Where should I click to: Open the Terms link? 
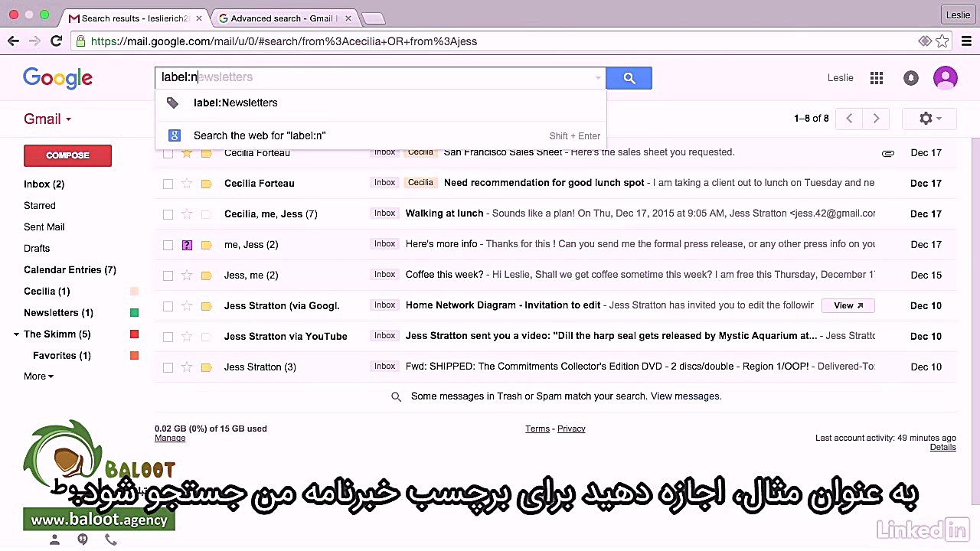click(537, 429)
